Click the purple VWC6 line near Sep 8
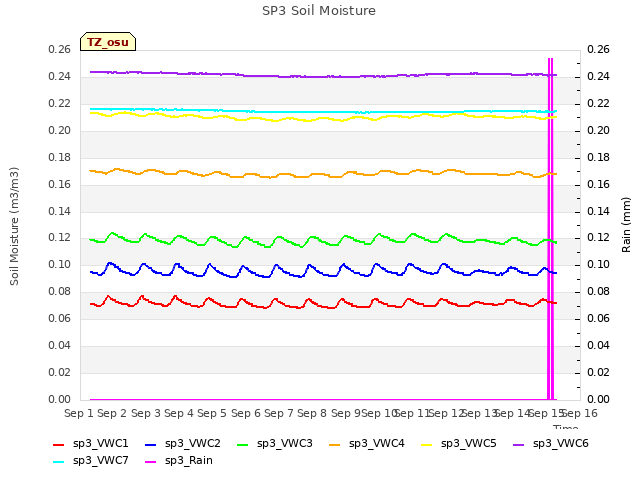640x480 pixels. pos(312,77)
